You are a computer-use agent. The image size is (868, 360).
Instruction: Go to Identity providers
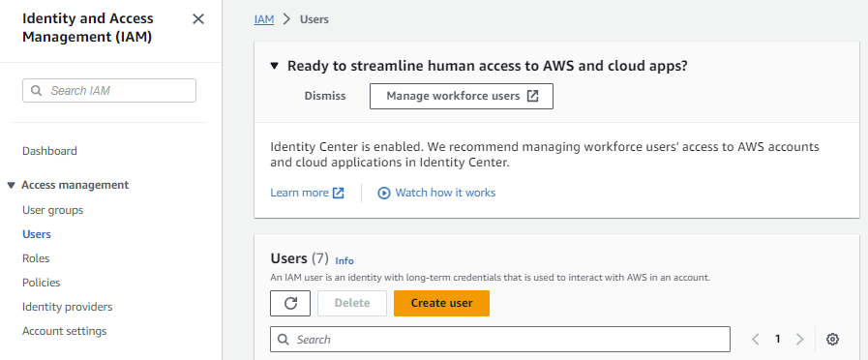point(67,306)
